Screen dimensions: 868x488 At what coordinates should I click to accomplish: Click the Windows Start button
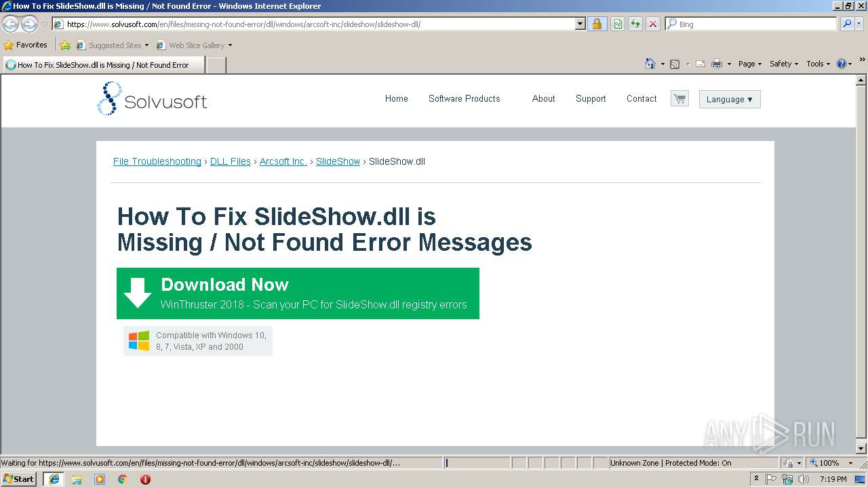pyautogui.click(x=19, y=479)
